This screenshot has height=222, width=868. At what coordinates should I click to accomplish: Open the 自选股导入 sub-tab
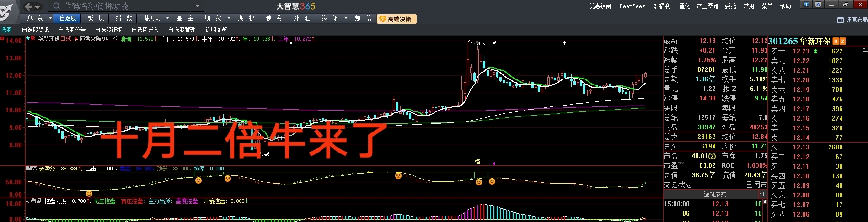coord(145,30)
